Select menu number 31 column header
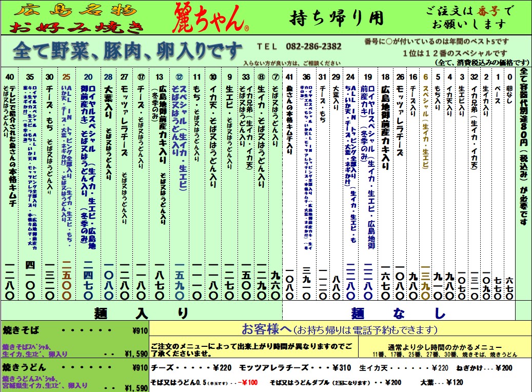The width and height of the screenshot is (532, 392). (322, 77)
